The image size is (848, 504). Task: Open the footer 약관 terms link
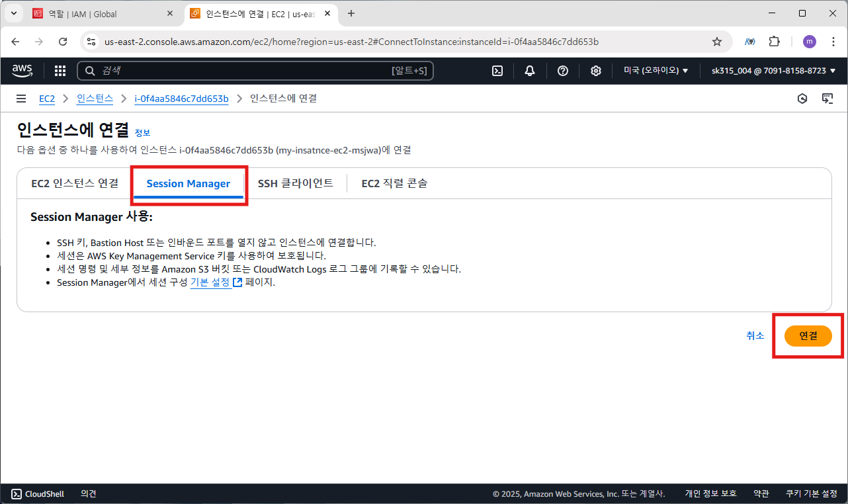pyautogui.click(x=761, y=493)
